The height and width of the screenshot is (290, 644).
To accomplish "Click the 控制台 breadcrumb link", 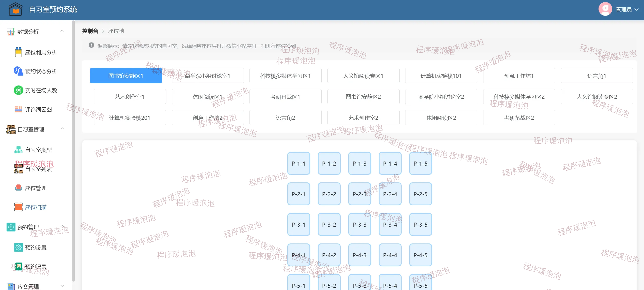I will coord(90,31).
